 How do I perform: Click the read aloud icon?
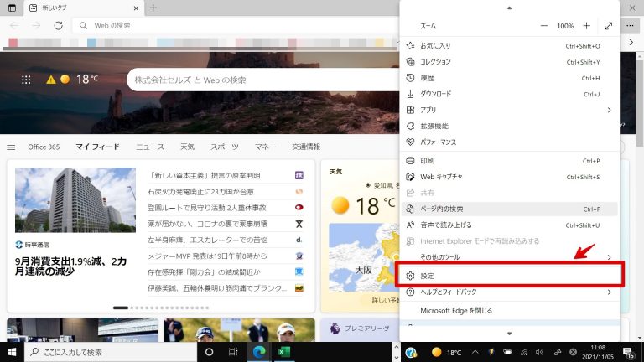[410, 225]
